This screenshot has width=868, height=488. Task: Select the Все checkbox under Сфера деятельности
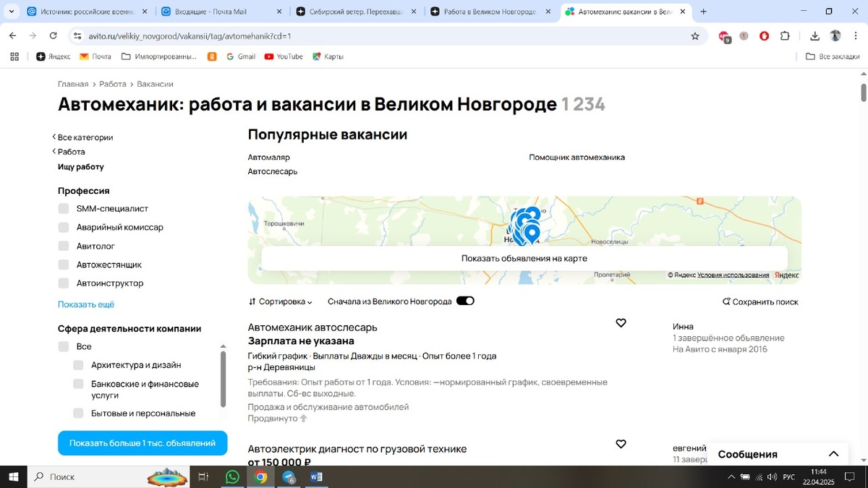click(64, 346)
